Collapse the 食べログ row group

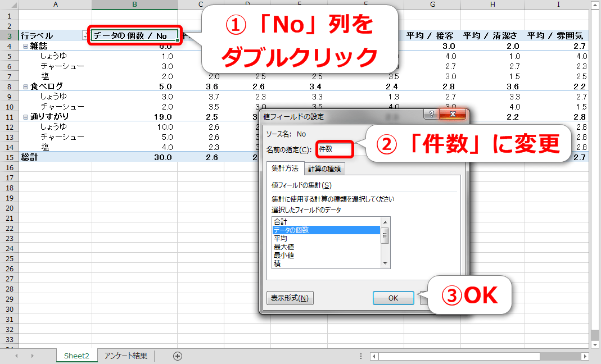tap(25, 87)
